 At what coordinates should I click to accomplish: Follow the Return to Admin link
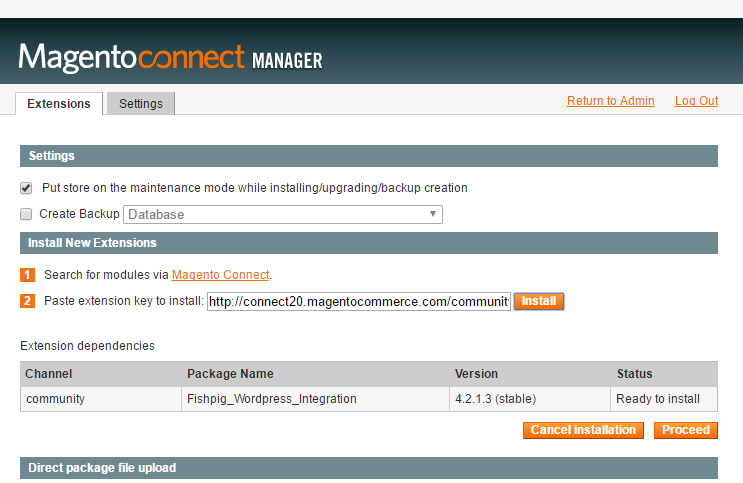point(610,100)
